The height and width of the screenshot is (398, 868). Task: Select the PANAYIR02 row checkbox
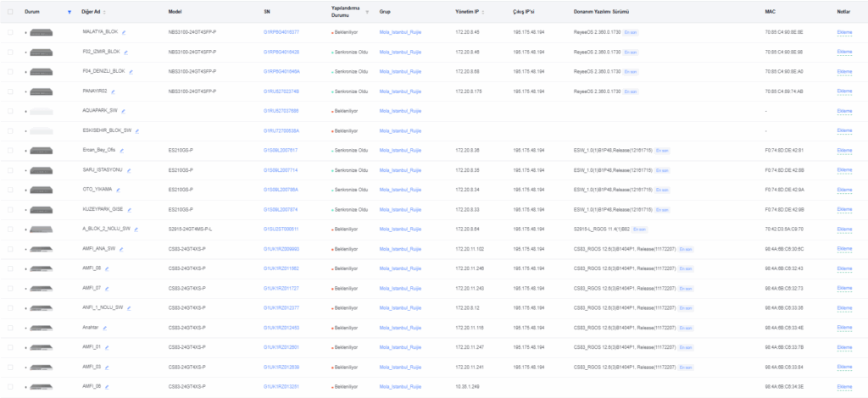coord(10,91)
